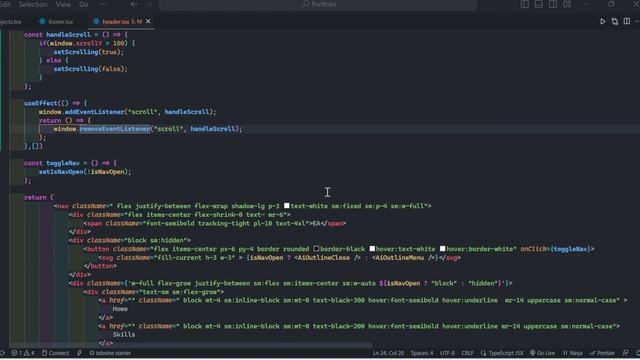Screen dimensions: 640x360
Task: Open changes with the compare icon
Action: coord(615,22)
